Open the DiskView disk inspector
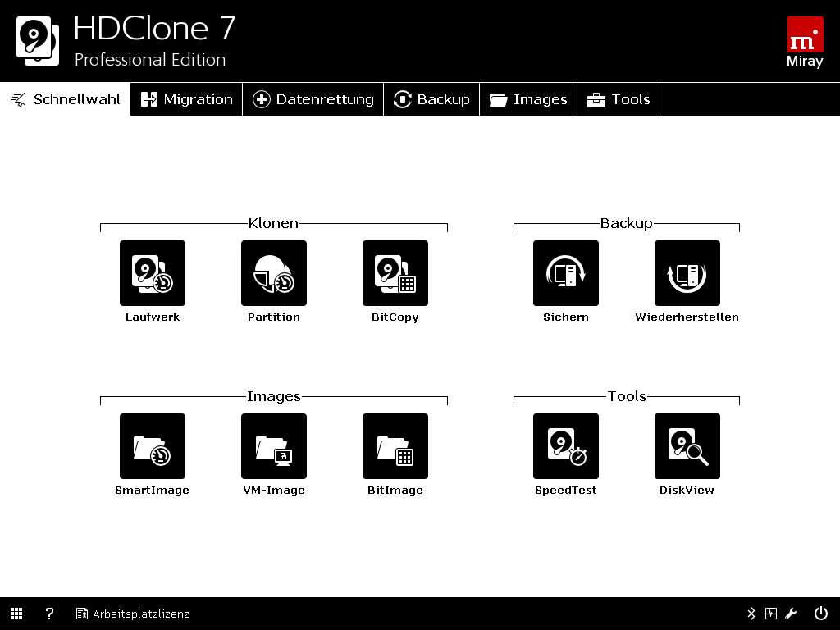This screenshot has width=840, height=630. (x=687, y=446)
